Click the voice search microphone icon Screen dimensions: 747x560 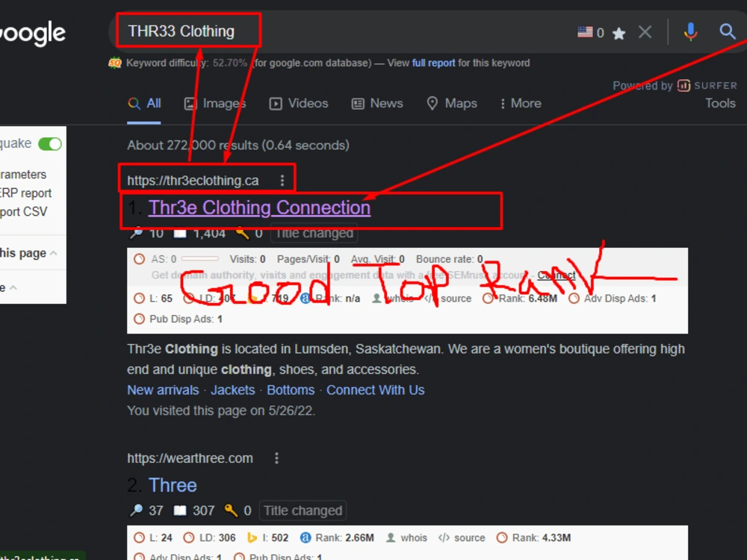point(690,32)
